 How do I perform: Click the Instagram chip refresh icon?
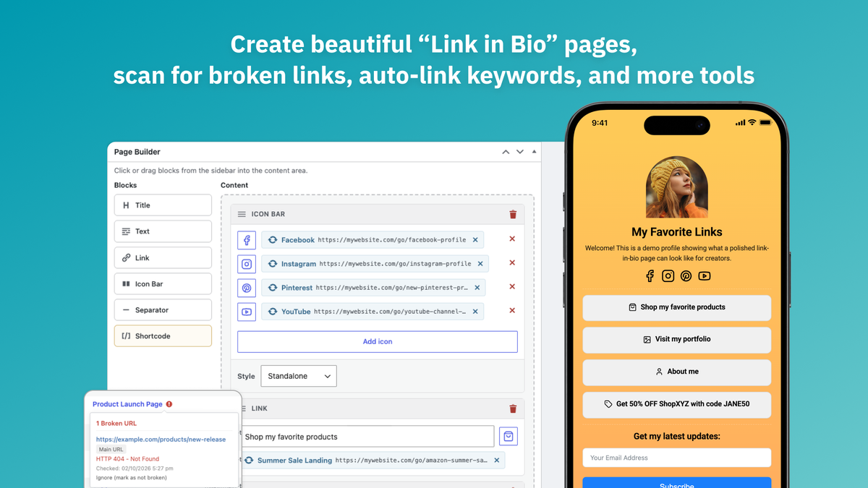pos(273,264)
